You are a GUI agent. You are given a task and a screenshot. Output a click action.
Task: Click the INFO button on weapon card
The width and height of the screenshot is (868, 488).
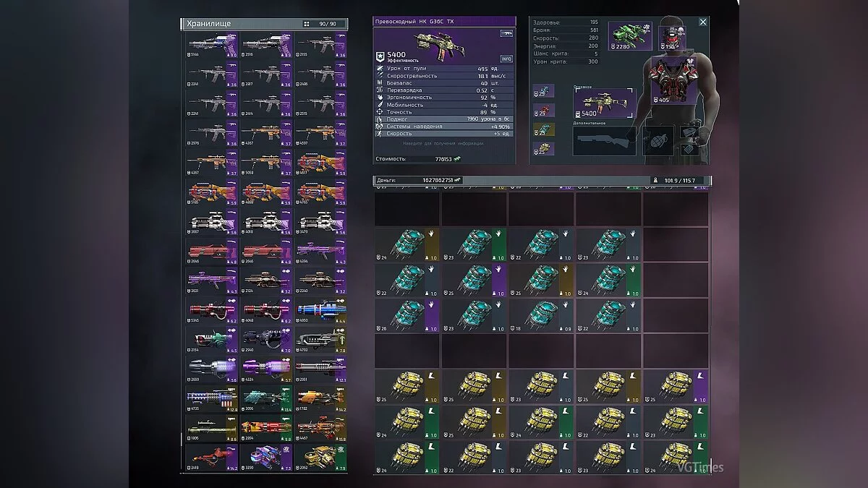506,59
